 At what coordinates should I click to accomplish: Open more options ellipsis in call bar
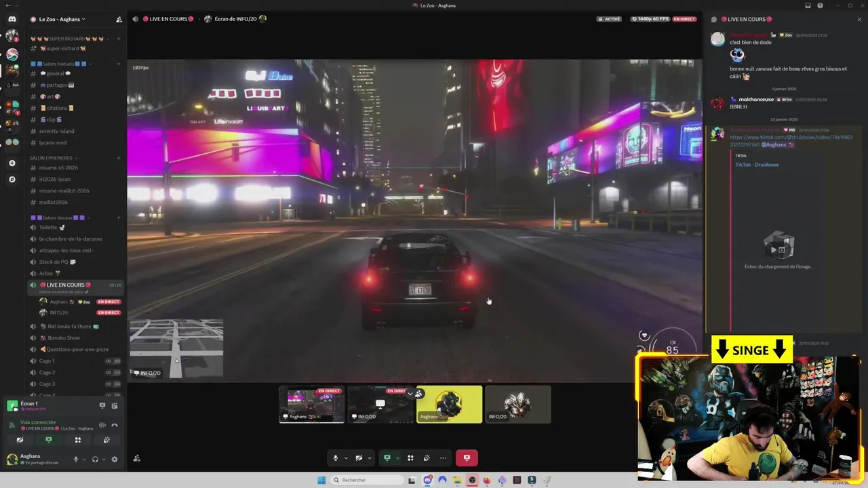(x=443, y=458)
